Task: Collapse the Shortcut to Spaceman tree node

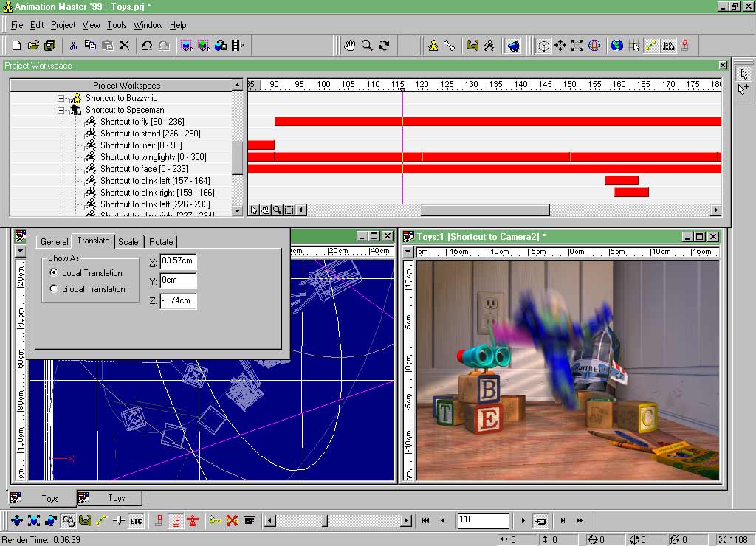Action: click(61, 110)
